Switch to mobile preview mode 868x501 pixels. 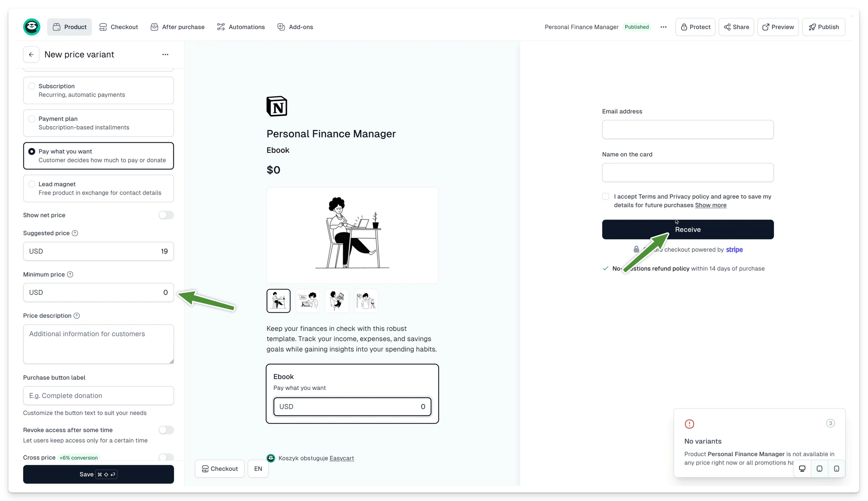click(x=837, y=469)
